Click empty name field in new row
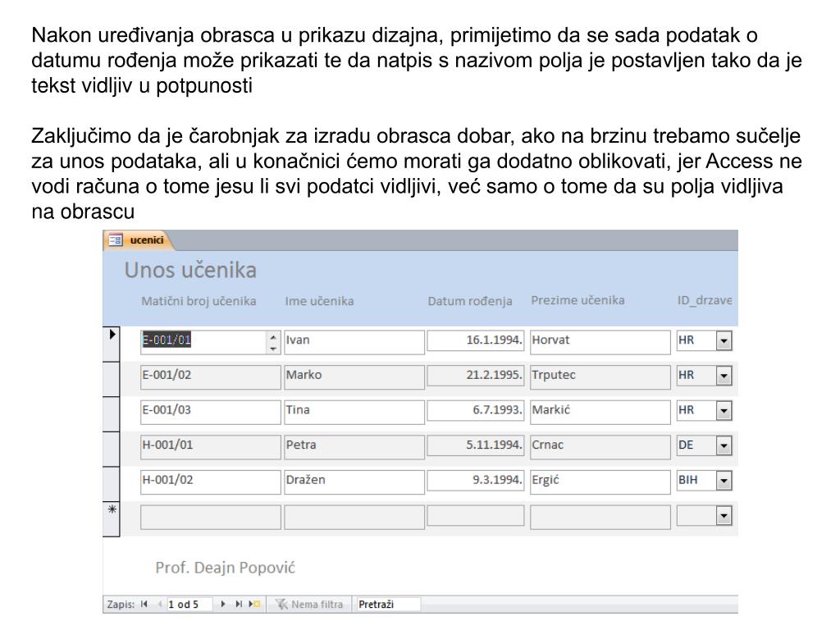Viewport: 840px width, 630px height. click(354, 517)
